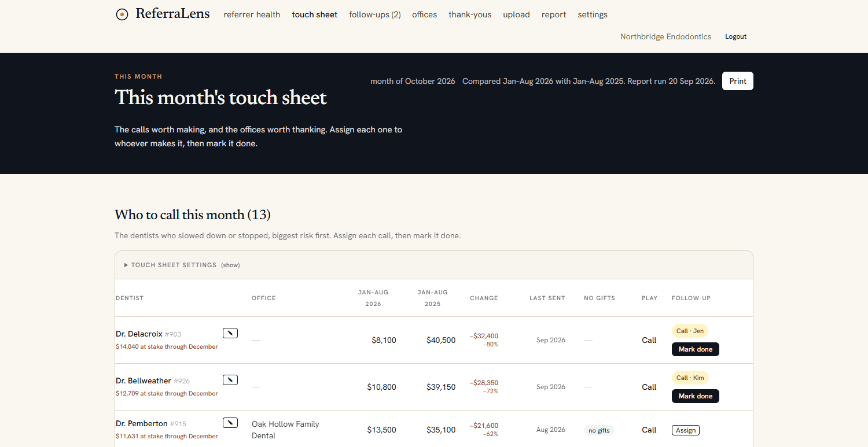Select the Dr. Delacroix name

[139, 334]
